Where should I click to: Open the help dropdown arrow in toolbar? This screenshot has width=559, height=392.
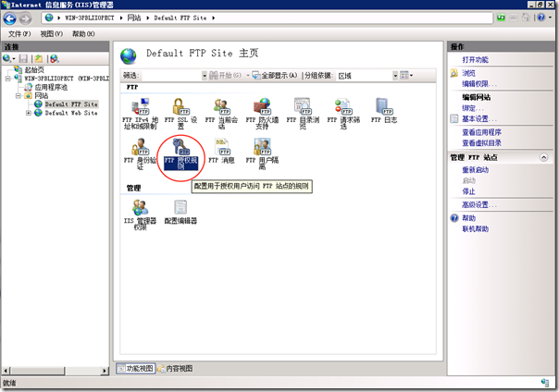point(550,18)
